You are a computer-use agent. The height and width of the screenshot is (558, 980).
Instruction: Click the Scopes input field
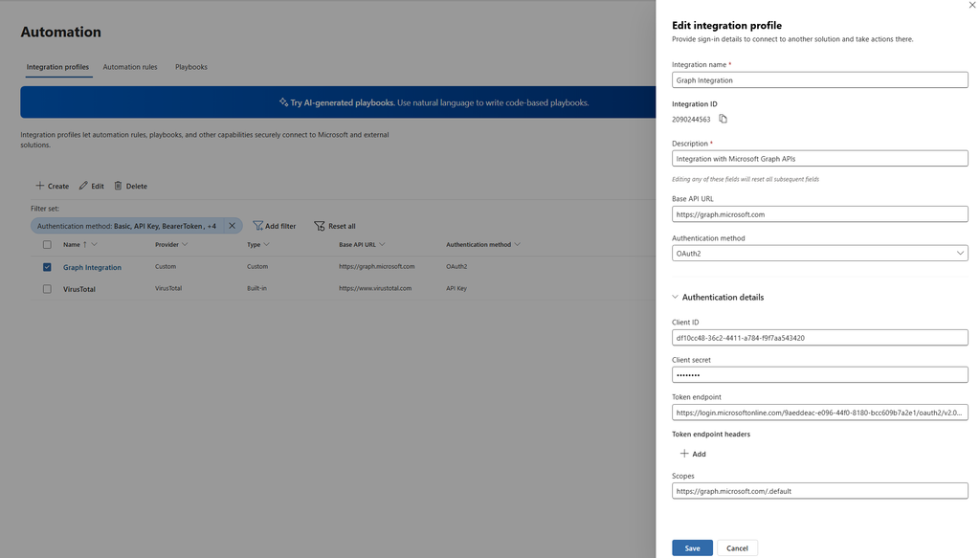point(819,491)
